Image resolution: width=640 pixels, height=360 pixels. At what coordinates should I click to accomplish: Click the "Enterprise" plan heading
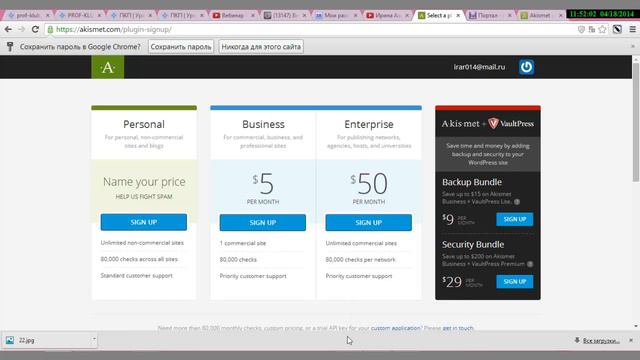click(369, 124)
